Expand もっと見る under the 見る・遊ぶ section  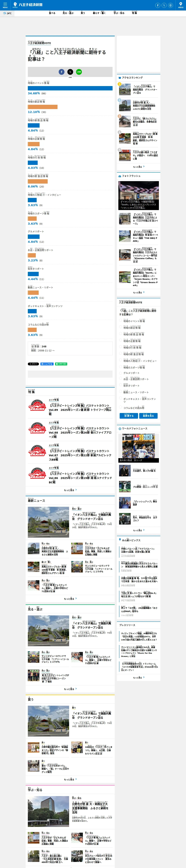pos(70,689)
